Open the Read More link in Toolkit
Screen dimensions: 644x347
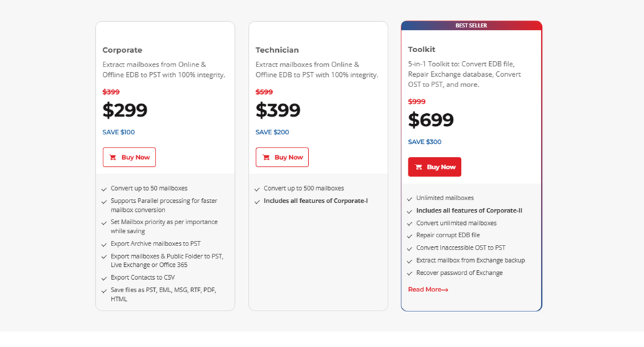tap(428, 289)
